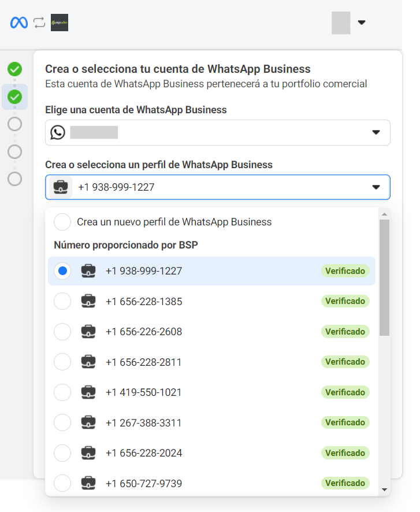The width and height of the screenshot is (420, 512).
Task: Click briefcase icon beside +1 419-550-1021
Action: tap(88, 392)
